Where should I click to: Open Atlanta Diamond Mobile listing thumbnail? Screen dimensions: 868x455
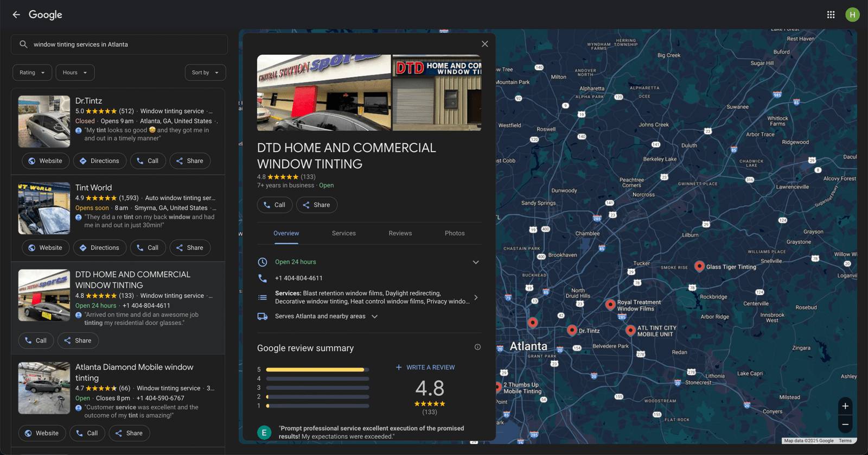(x=44, y=388)
